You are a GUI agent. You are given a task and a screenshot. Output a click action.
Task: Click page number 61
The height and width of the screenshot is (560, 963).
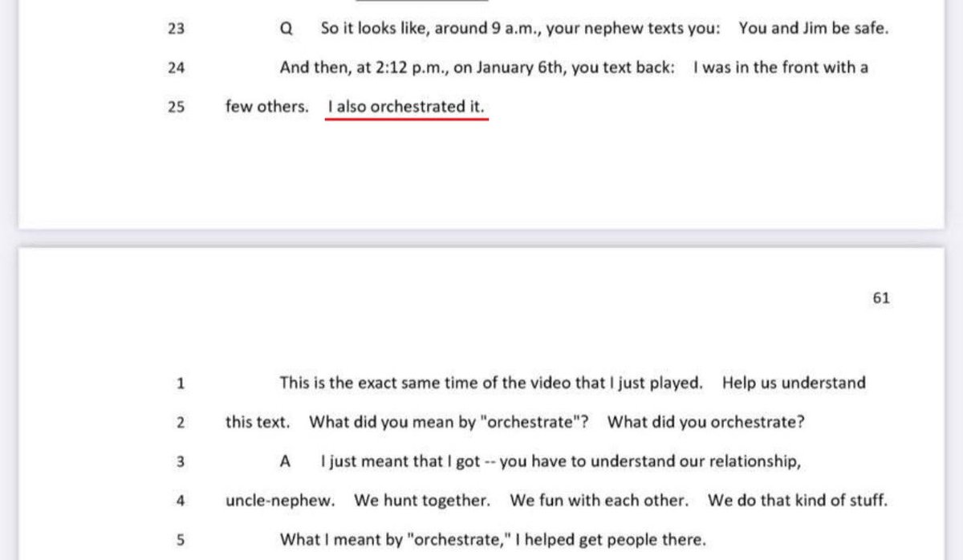tap(881, 298)
